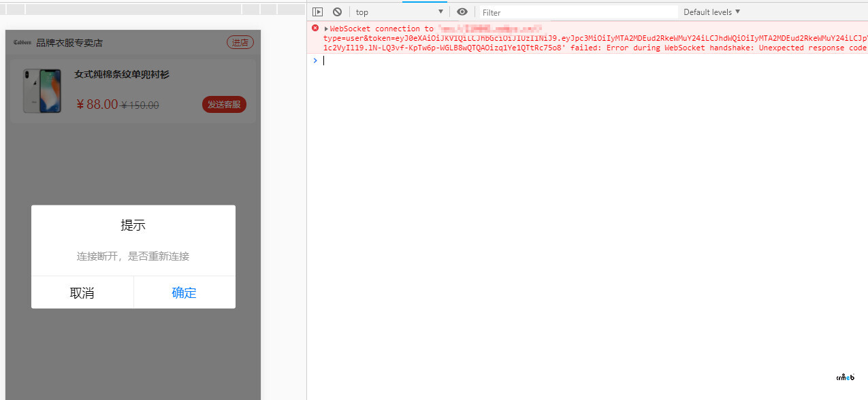
Task: Click the store name 品牌衣服专卖店
Action: coord(69,43)
